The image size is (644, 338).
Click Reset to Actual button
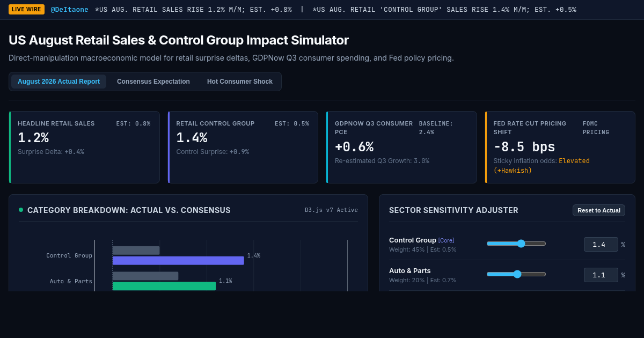(x=599, y=210)
